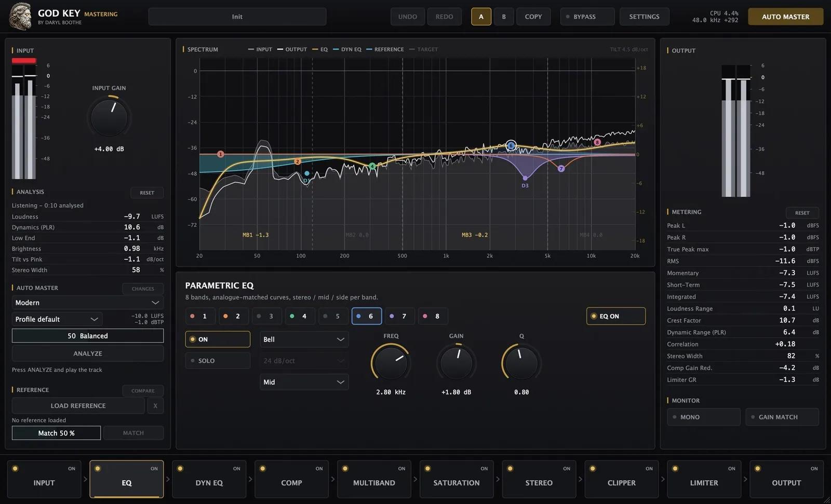Screen dimensions: 831x504
Task: Click the FREQ knob at 2.80 kHz
Action: pos(391,363)
